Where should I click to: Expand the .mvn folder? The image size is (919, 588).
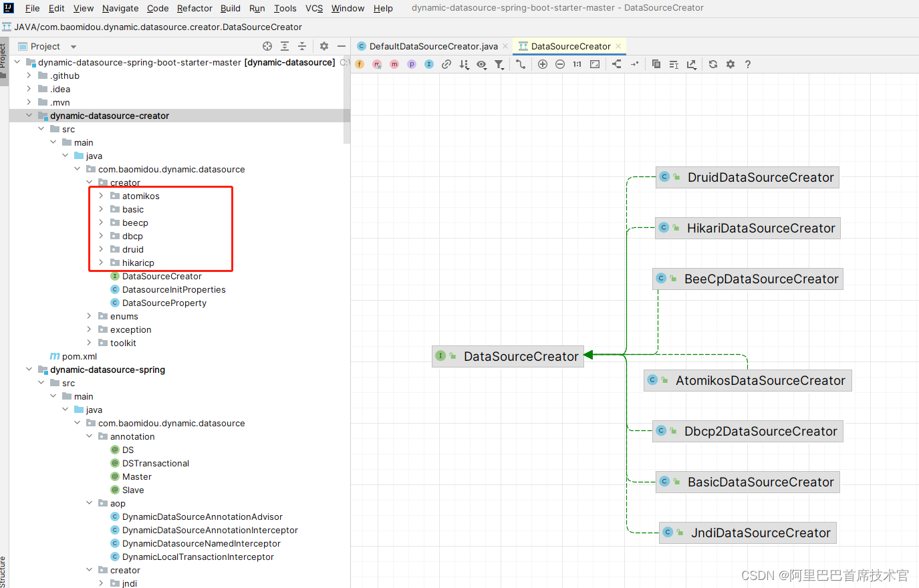pos(29,102)
